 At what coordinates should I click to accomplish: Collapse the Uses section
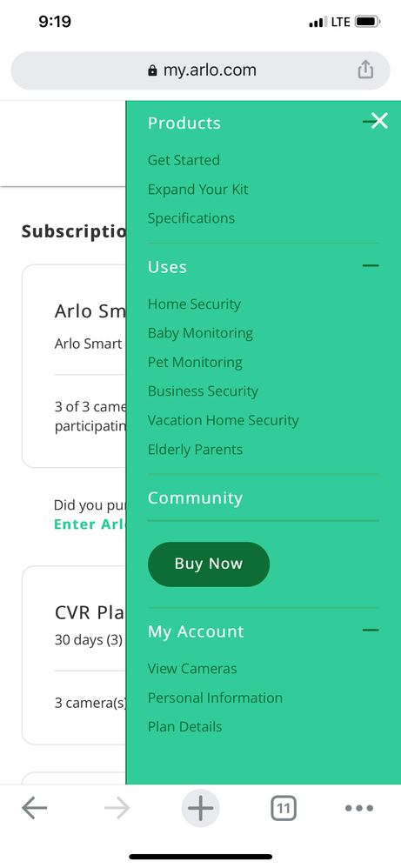[x=371, y=266]
